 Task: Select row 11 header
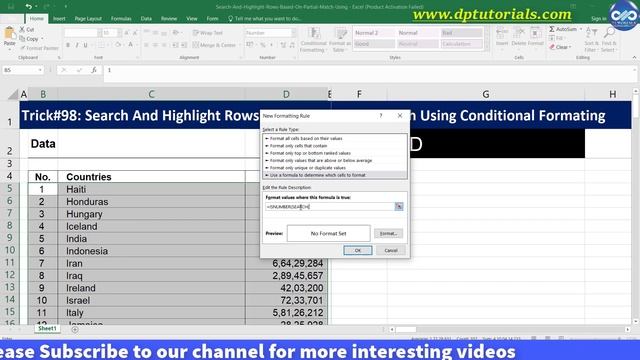10,262
